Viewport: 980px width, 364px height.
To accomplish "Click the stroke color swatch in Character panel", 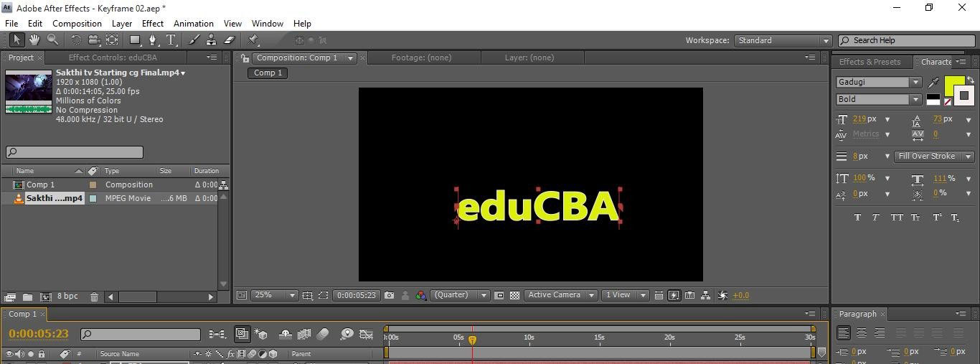I will [x=964, y=95].
